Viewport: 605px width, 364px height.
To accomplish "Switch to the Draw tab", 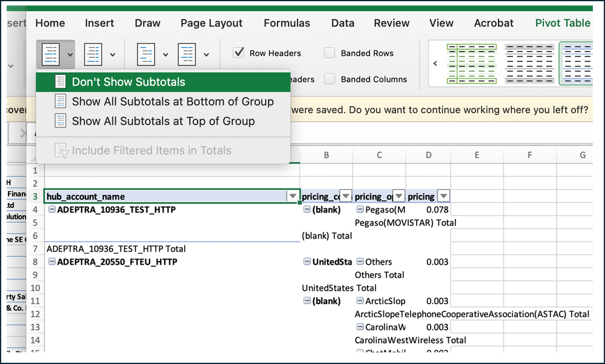I will point(147,23).
